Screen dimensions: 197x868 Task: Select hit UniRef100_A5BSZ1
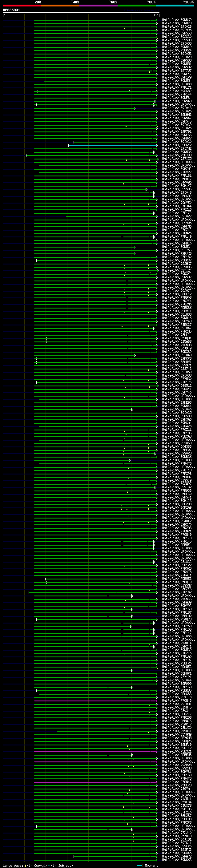tap(177, 751)
